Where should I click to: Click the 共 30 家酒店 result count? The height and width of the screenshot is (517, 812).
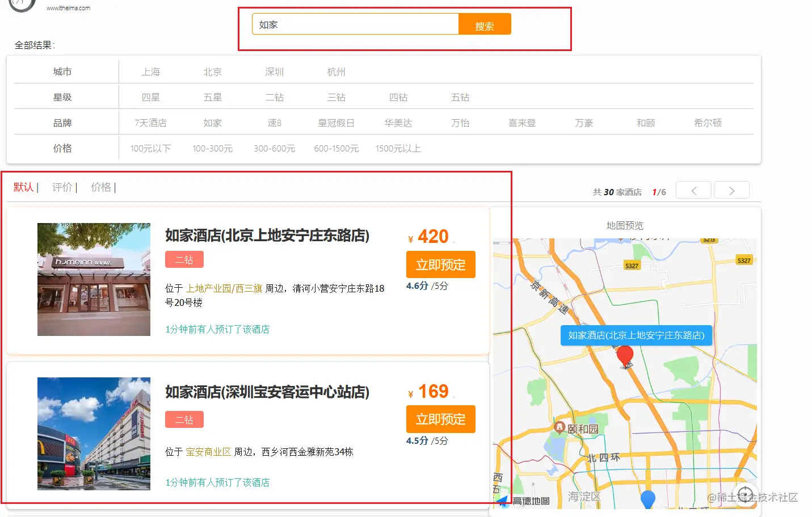617,192
